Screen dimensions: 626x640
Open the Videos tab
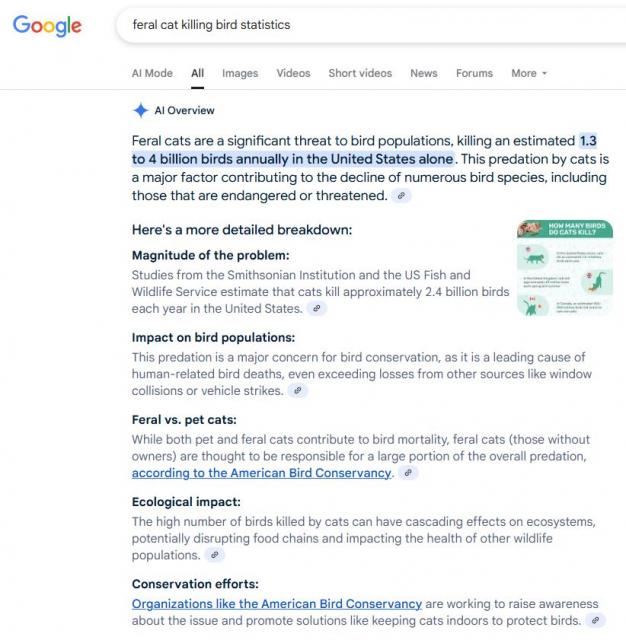pos(293,73)
